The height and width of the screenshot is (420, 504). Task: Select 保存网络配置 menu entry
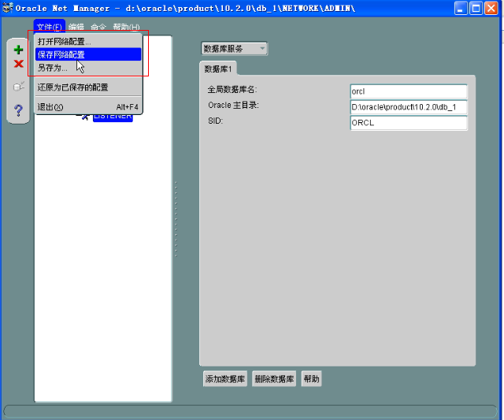(88, 54)
